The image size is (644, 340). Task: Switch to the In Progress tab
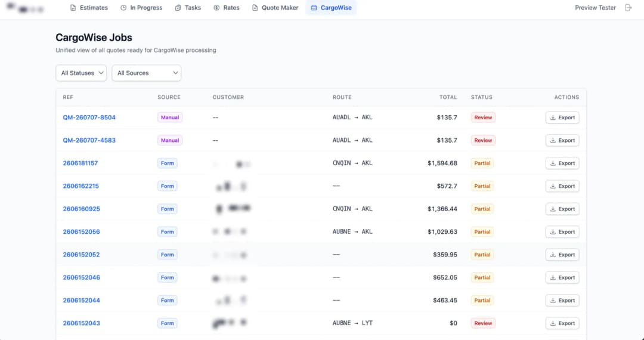[x=141, y=7]
